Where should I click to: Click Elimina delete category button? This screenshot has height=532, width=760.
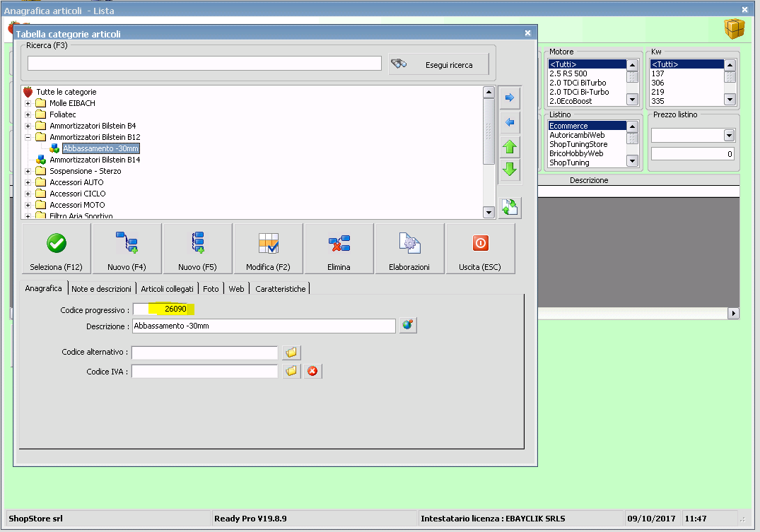click(x=339, y=249)
